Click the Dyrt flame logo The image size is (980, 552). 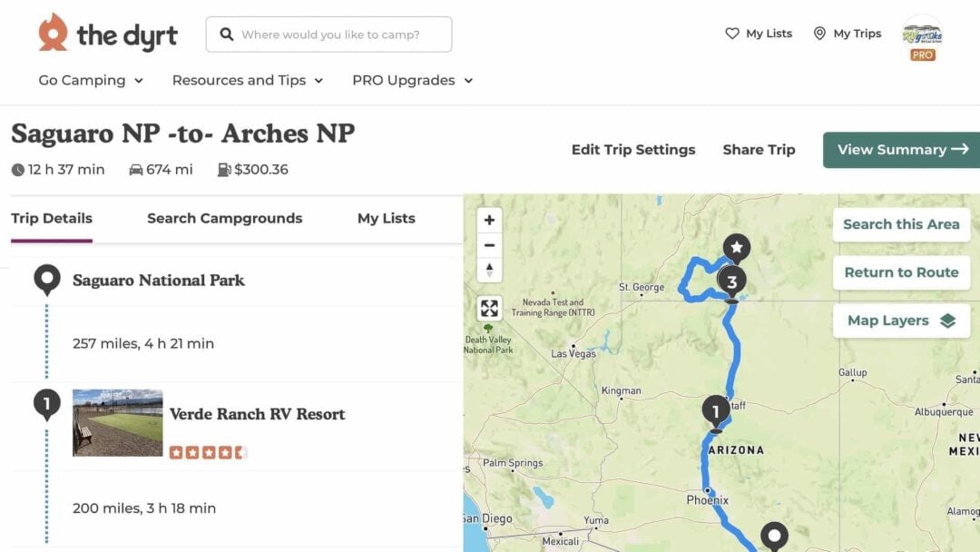point(54,34)
